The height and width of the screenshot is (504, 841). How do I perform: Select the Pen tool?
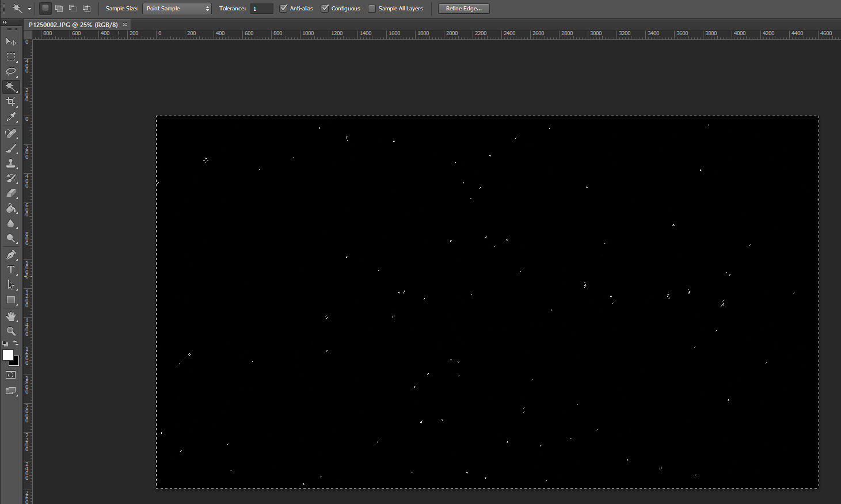click(x=11, y=255)
